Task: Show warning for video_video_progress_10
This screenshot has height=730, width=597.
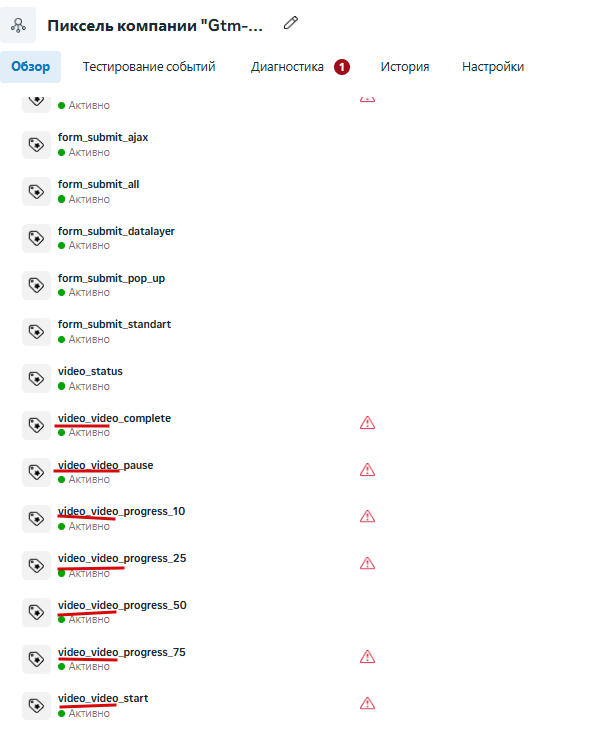Action: coord(367,516)
